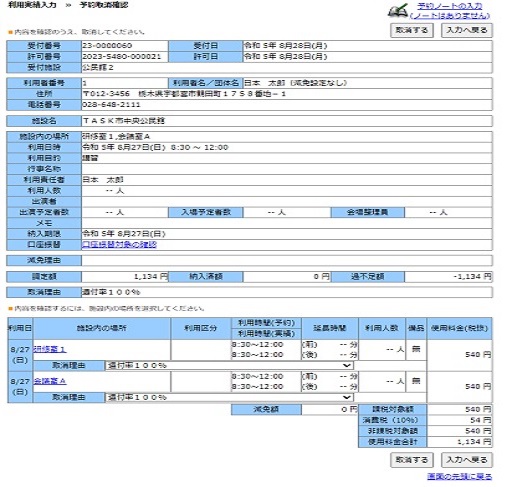The height and width of the screenshot is (487, 512).
Task: Click the top 入力へ戻る button
Action: pyautogui.click(x=467, y=30)
